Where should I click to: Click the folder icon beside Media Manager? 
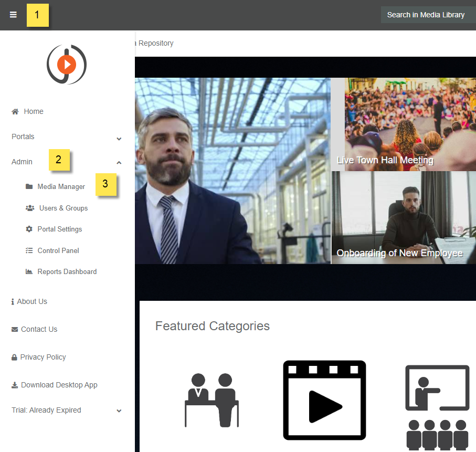coord(29,187)
